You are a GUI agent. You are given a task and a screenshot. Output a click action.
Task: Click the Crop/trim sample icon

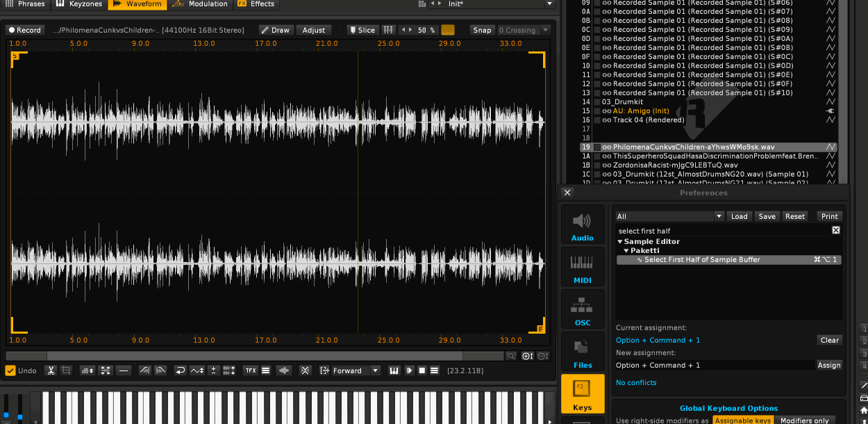click(66, 370)
